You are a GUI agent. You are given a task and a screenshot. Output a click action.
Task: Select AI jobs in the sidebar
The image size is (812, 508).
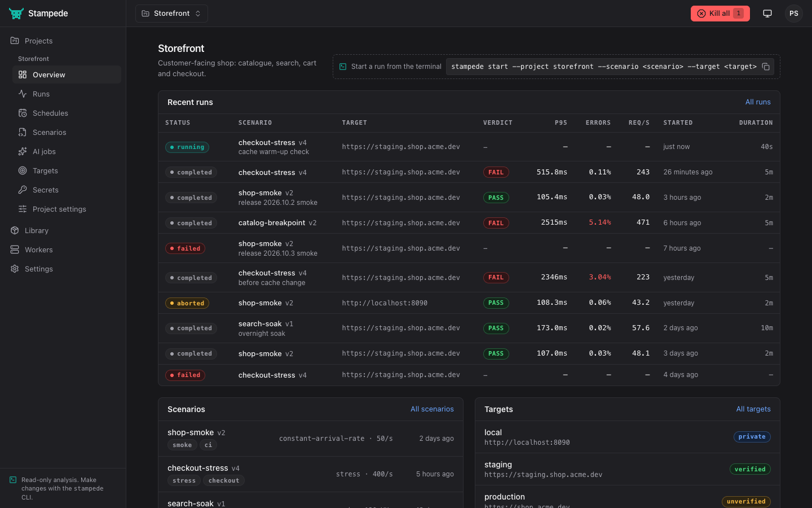tap(67, 151)
